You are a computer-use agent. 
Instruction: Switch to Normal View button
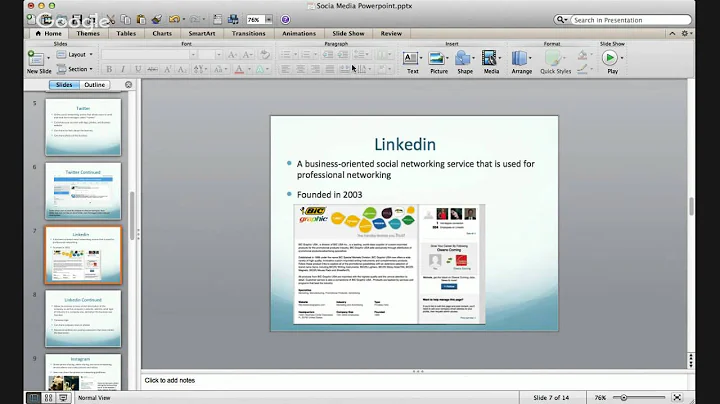[x=33, y=398]
